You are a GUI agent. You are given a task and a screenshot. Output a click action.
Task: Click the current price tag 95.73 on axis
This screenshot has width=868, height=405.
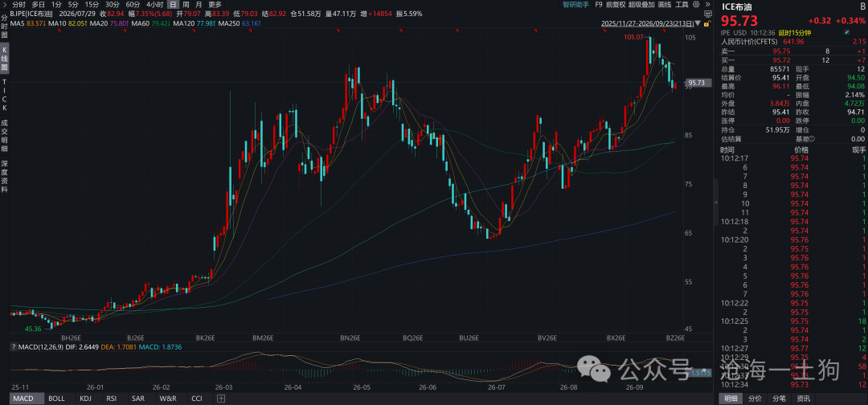(x=699, y=83)
